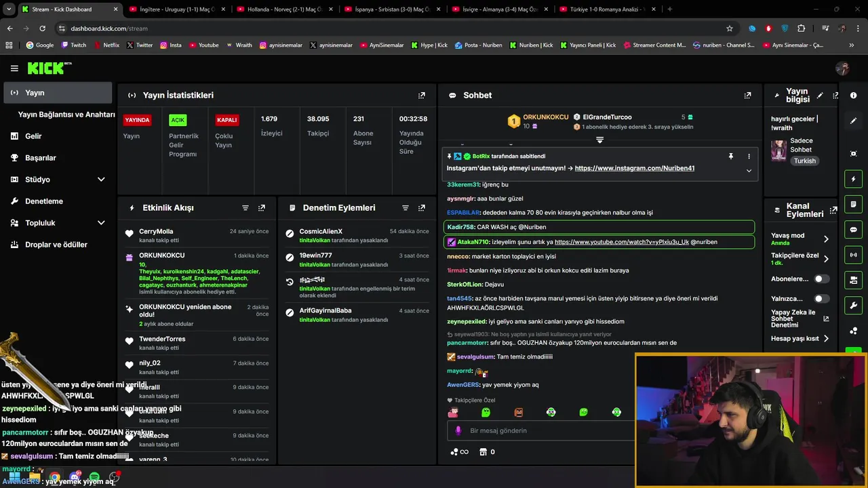
Task: Open the Twitch bookmark
Action: 73,45
